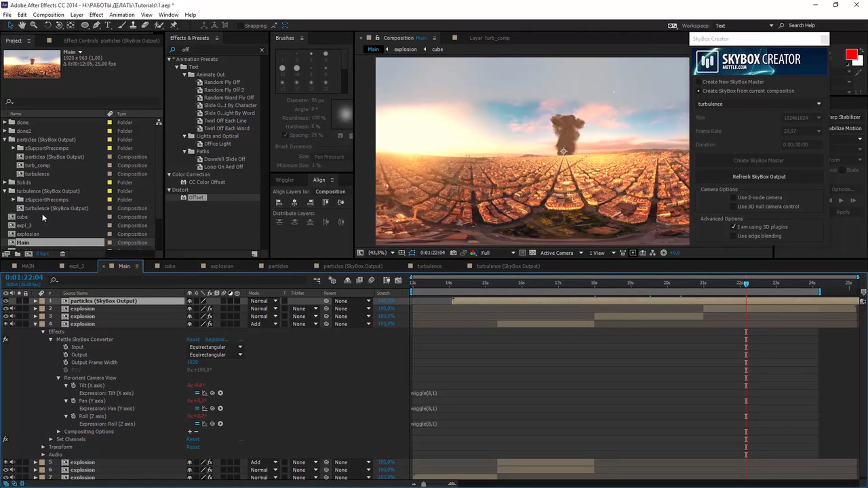
Task: Uncheck I am using 3D plugins
Action: (733, 227)
